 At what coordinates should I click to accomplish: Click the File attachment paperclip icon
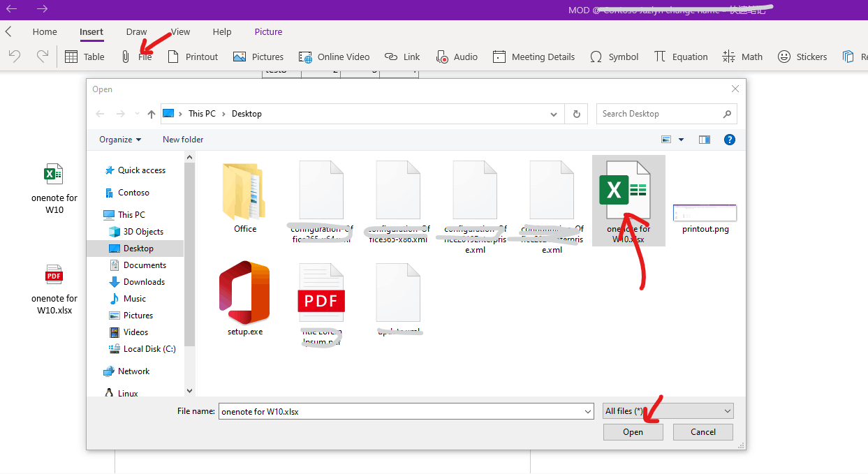126,57
